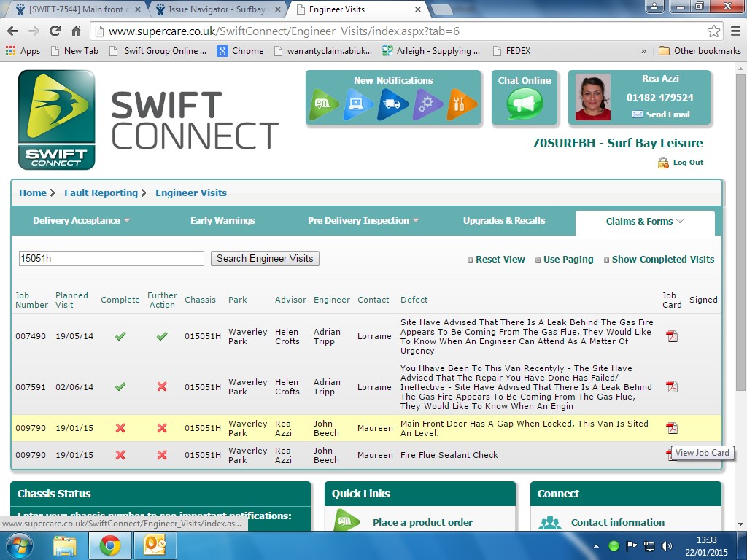
Task: Go to Home breadcrumb link
Action: pos(33,192)
